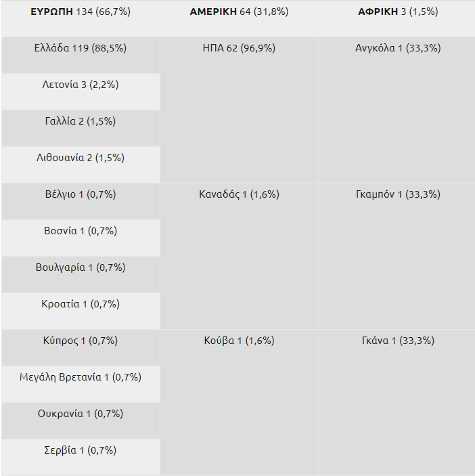Click the Κροατία 1 (0,7%) row
Screen dimensions: 475x476
pyautogui.click(x=81, y=304)
